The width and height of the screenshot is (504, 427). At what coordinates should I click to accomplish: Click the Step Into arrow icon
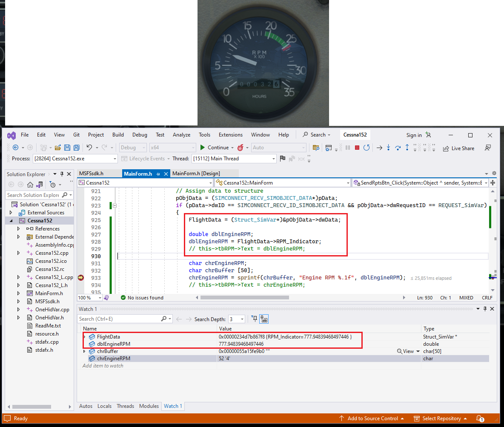click(388, 148)
